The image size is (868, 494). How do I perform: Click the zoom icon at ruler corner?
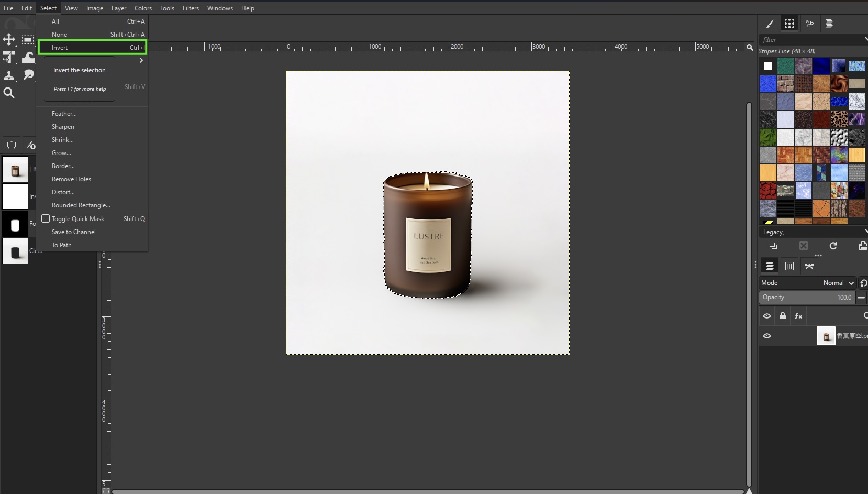pyautogui.click(x=750, y=47)
